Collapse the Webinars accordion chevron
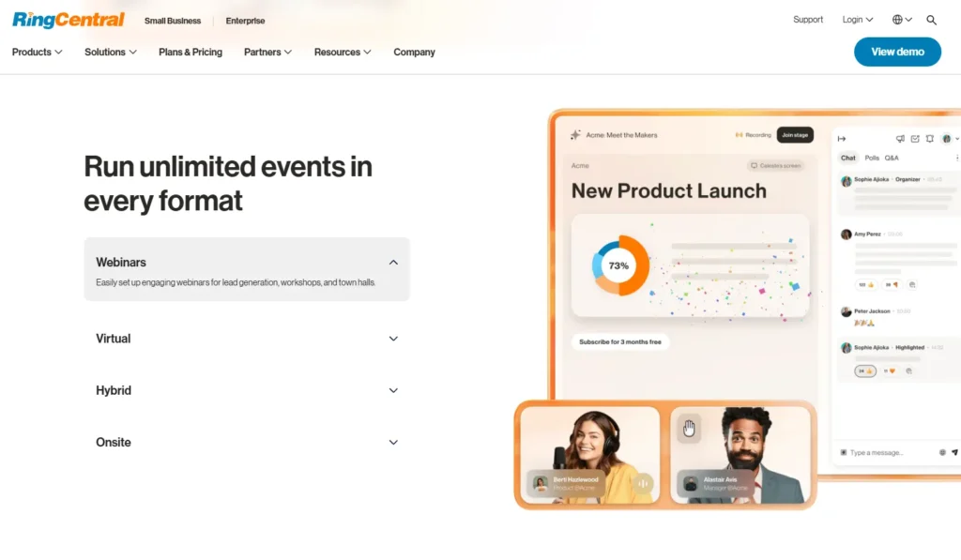961x560 pixels. (393, 263)
